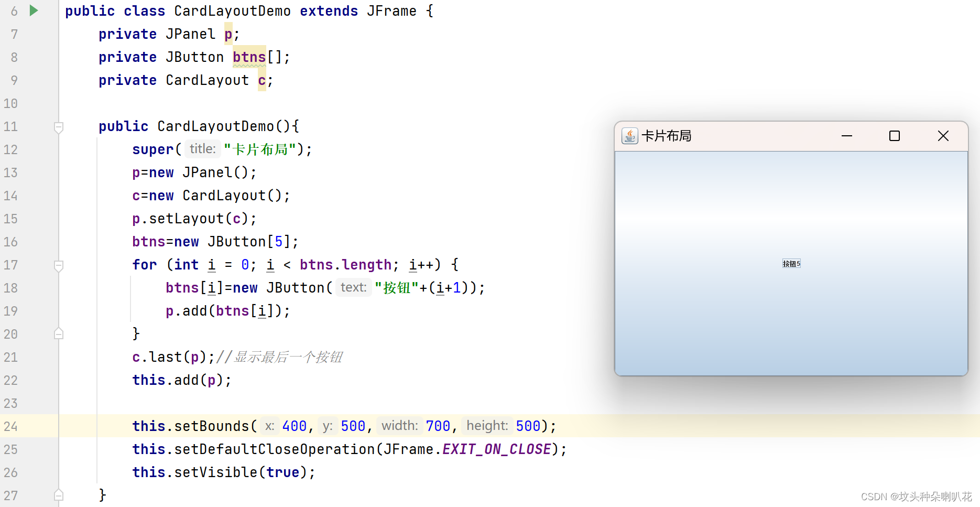Collapse the constructor fold marker on line 11
980x507 pixels.
[x=59, y=127]
